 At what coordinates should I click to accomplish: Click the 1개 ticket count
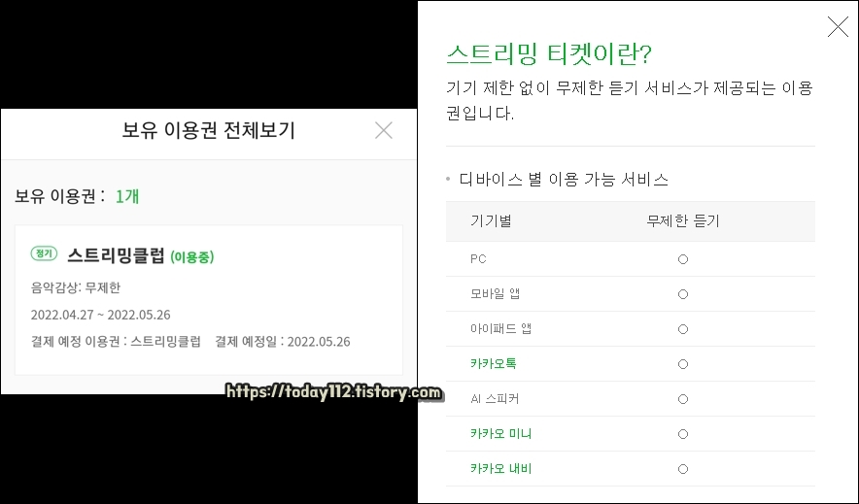click(x=127, y=196)
